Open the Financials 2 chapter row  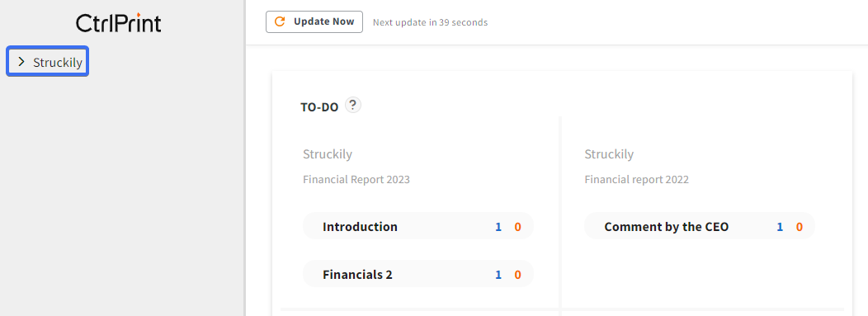coord(418,274)
